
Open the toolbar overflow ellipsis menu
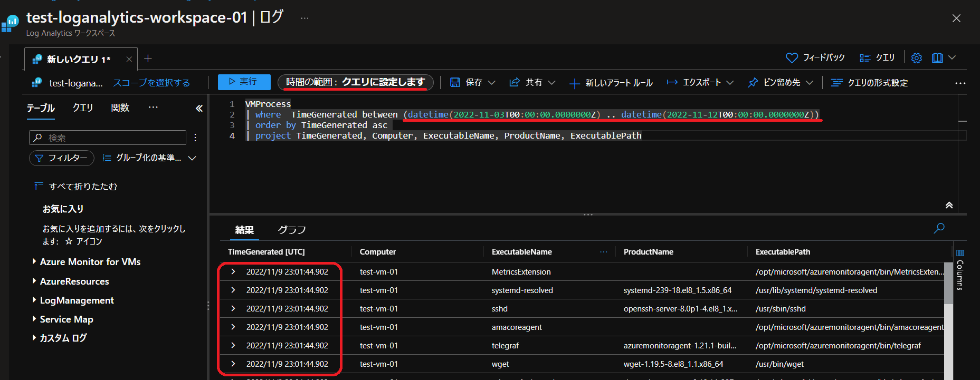(x=960, y=83)
